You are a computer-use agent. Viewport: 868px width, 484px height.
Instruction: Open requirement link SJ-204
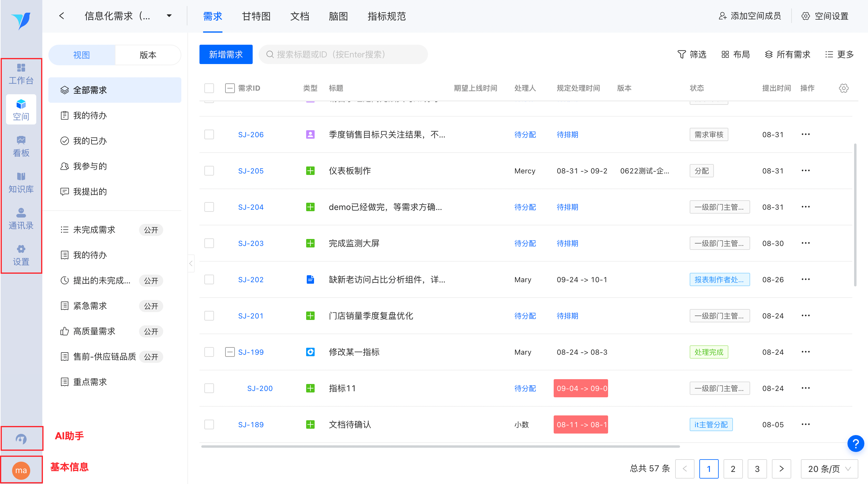(x=250, y=207)
